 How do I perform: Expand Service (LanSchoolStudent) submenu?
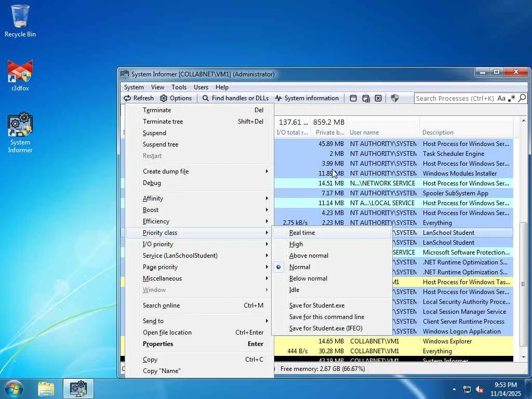tap(199, 256)
